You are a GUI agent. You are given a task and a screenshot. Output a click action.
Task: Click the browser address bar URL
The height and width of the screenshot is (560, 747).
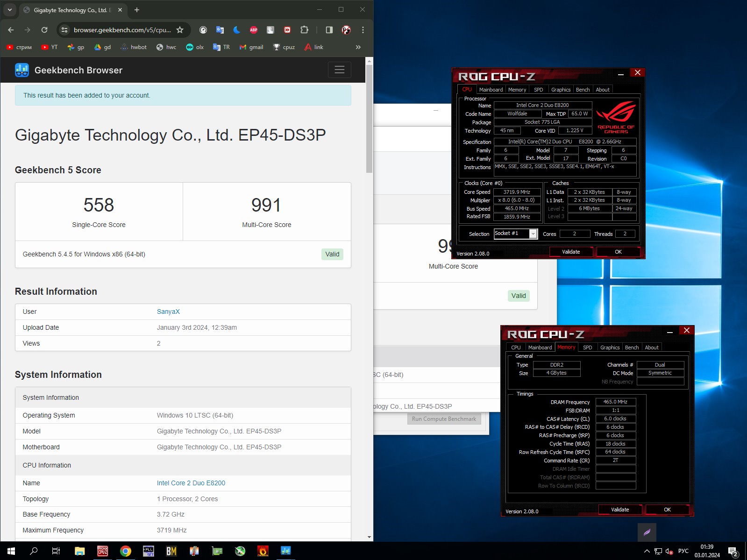tap(122, 30)
